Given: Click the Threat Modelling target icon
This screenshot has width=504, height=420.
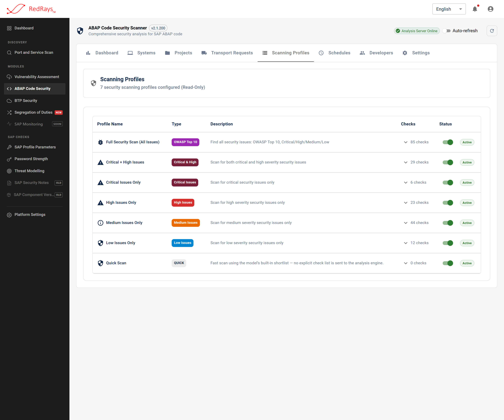Looking at the screenshot, I should (x=9, y=171).
